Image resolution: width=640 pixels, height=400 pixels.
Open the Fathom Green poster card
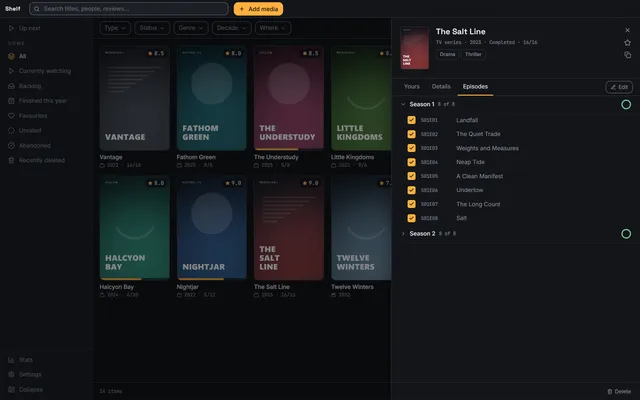pos(211,98)
